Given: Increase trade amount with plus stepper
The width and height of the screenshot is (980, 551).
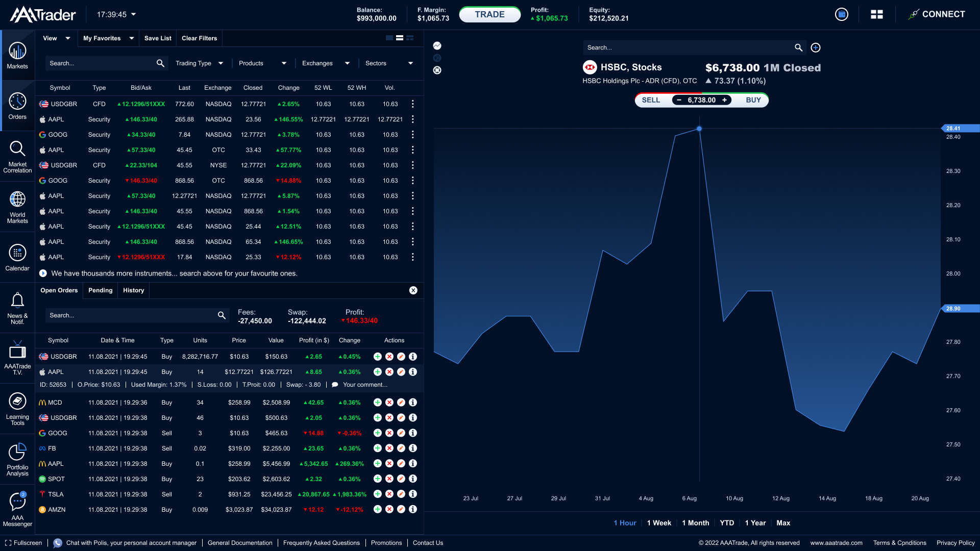Looking at the screenshot, I should pos(724,100).
